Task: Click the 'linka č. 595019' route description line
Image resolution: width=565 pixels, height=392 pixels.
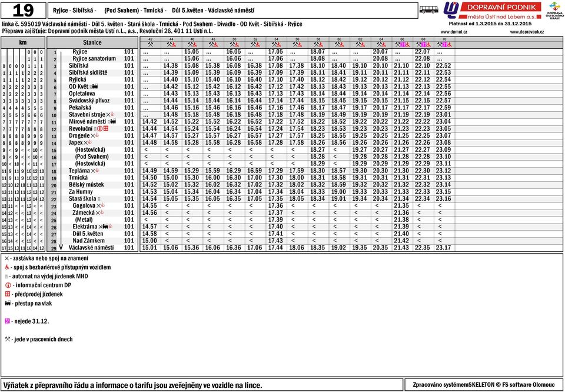Action: point(152,24)
